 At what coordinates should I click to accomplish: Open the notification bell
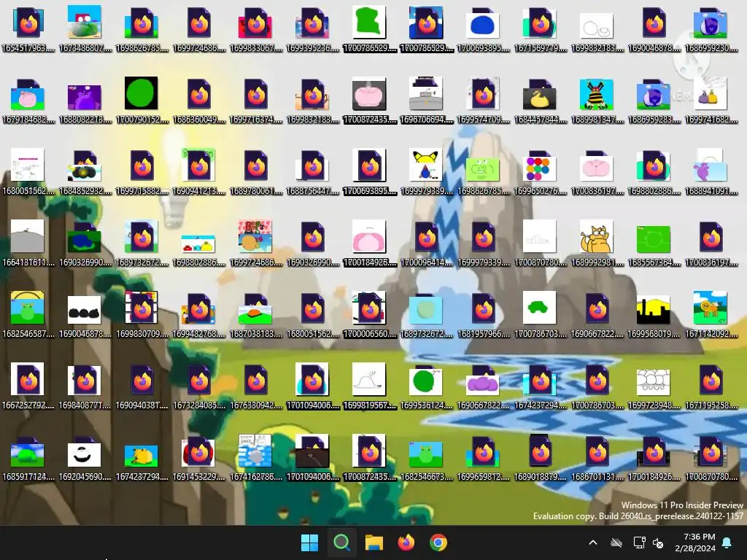pyautogui.click(x=727, y=542)
